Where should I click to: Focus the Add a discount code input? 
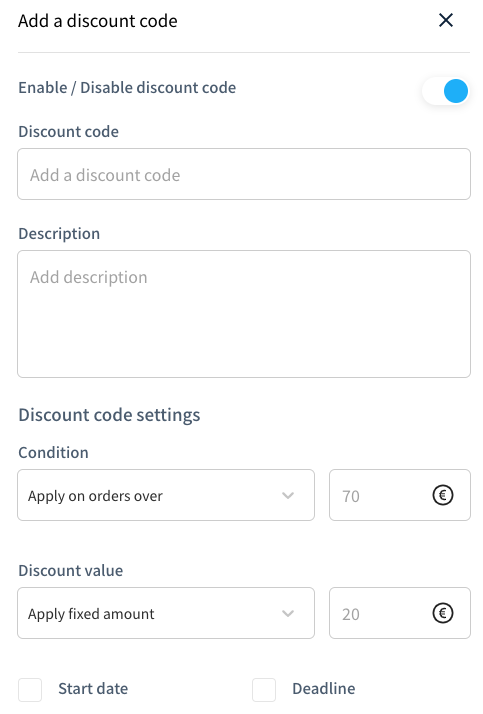[x=244, y=174]
